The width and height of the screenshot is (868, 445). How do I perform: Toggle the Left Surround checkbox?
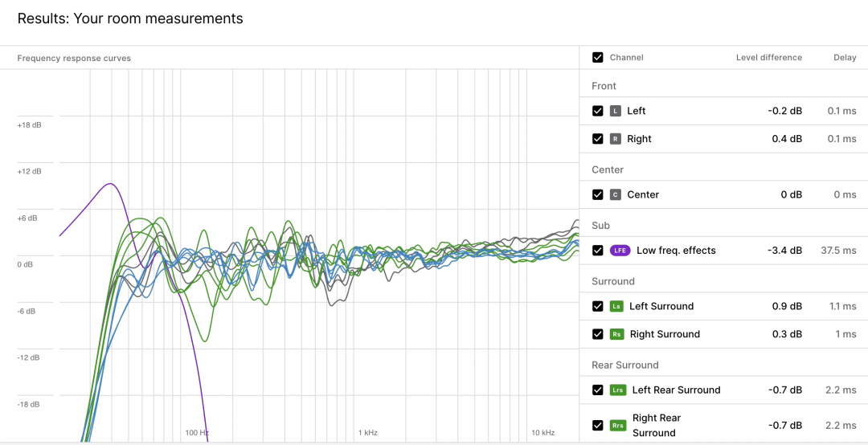(597, 306)
